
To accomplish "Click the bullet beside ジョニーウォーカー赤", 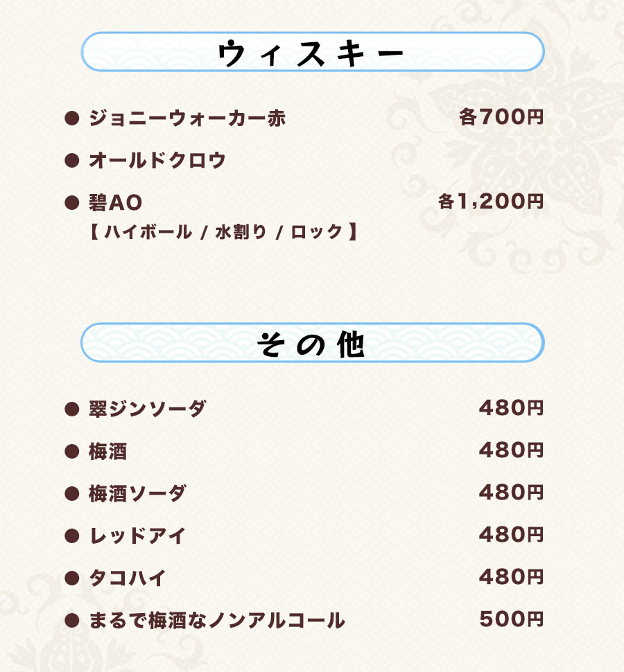I will (70, 118).
